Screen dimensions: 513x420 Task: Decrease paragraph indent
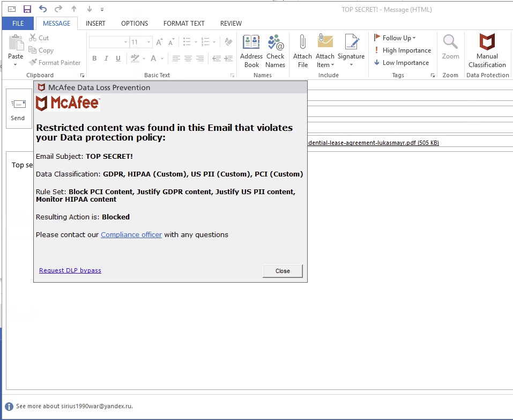coord(216,58)
